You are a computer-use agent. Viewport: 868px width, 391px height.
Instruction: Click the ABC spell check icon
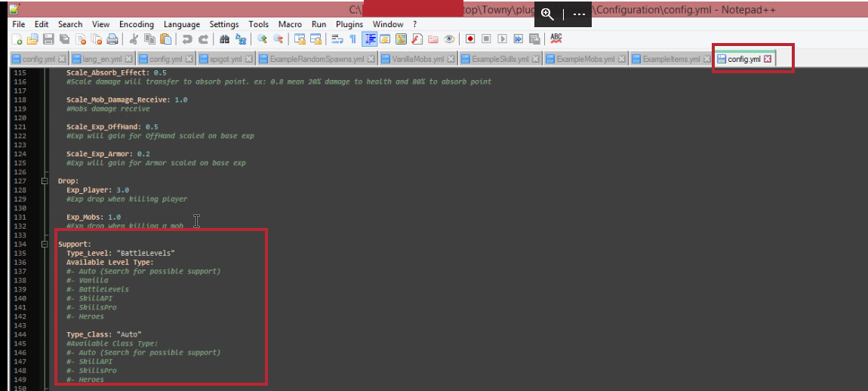pyautogui.click(x=556, y=38)
